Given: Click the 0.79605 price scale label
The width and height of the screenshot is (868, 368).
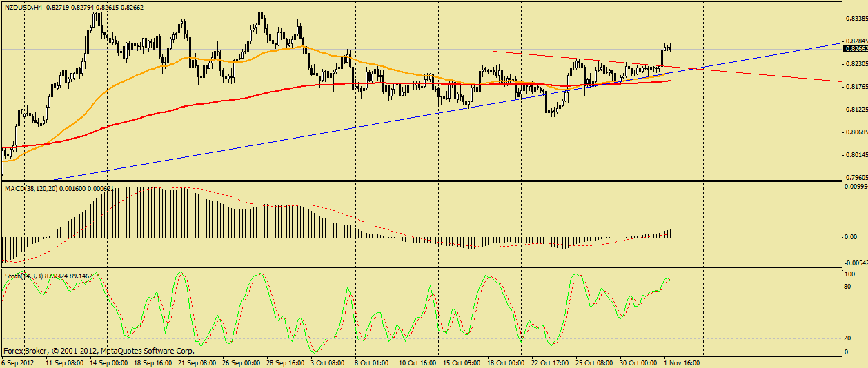Looking at the screenshot, I should (x=856, y=177).
